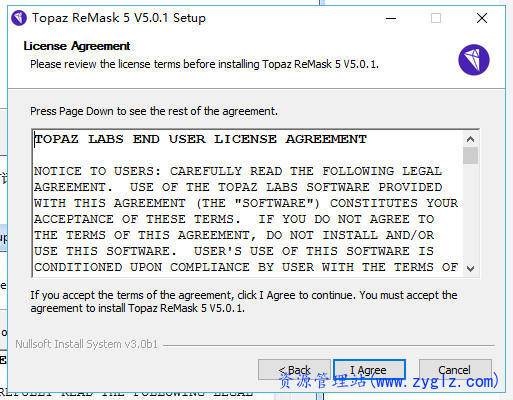Click the scroll down arrow in license box
Image resolution: width=513 pixels, height=400 pixels.
click(470, 268)
